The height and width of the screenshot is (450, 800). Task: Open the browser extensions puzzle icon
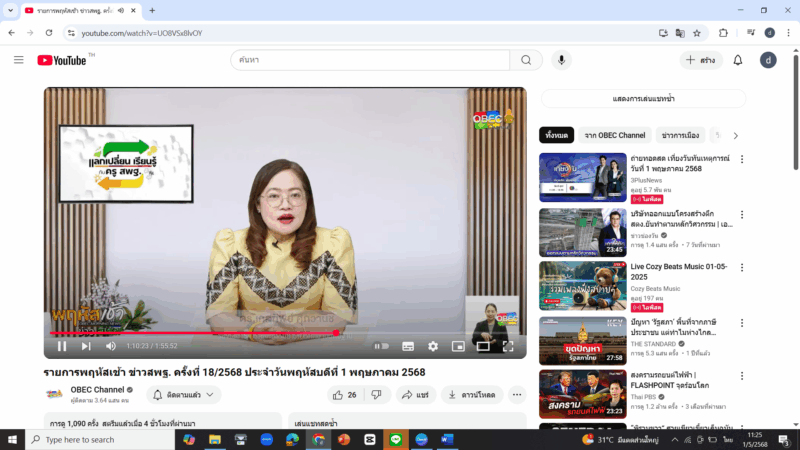click(723, 33)
